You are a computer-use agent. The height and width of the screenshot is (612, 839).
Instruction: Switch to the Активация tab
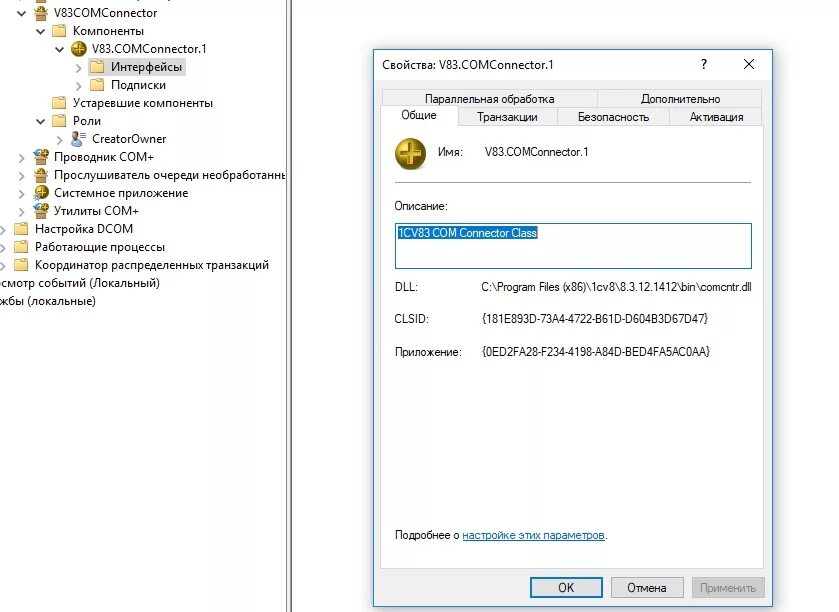pos(716,117)
